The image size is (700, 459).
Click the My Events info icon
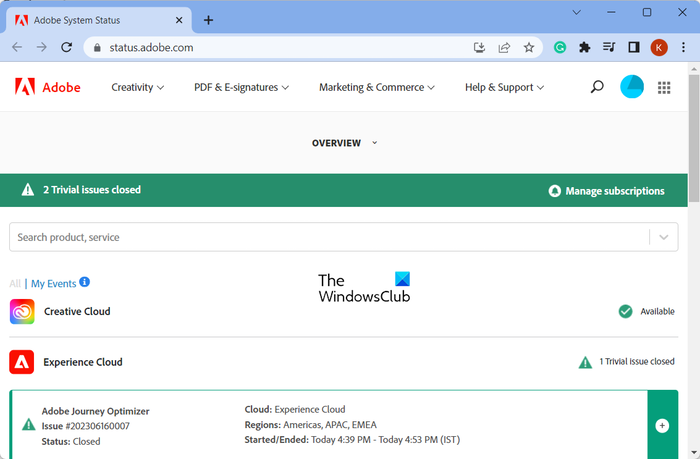point(84,282)
